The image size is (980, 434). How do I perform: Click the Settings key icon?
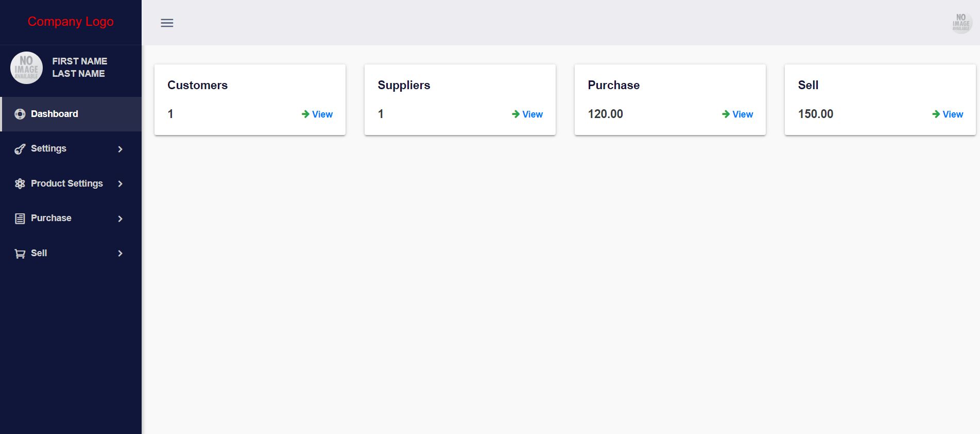point(20,149)
